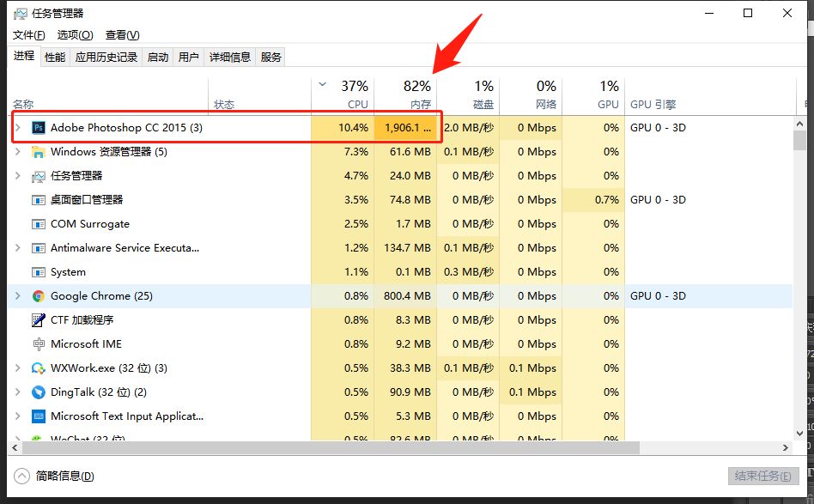Expand the Windows 资源管理器 process group
Viewport: 814px width, 504px height.
click(18, 152)
